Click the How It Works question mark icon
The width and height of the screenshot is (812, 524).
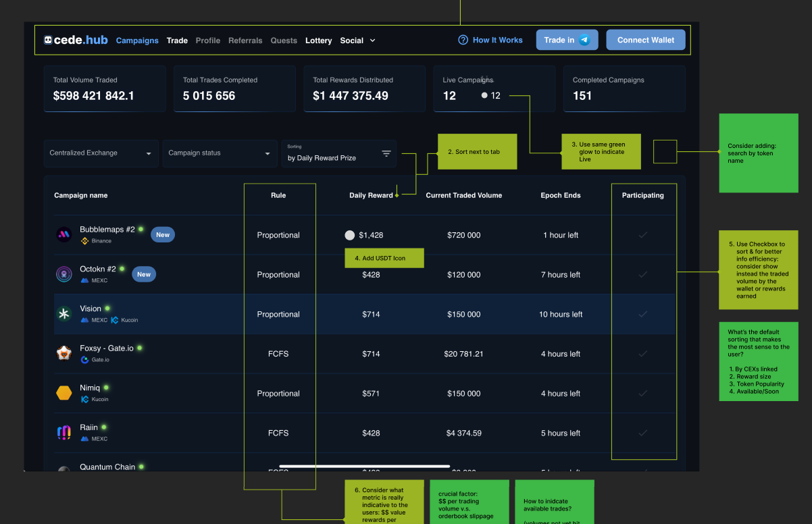click(463, 40)
